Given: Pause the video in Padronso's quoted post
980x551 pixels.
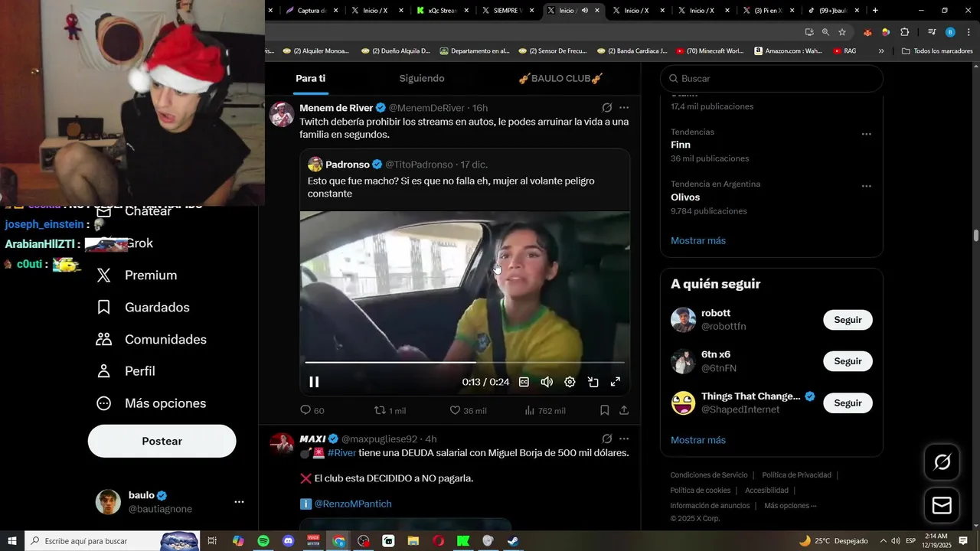Looking at the screenshot, I should [x=314, y=382].
